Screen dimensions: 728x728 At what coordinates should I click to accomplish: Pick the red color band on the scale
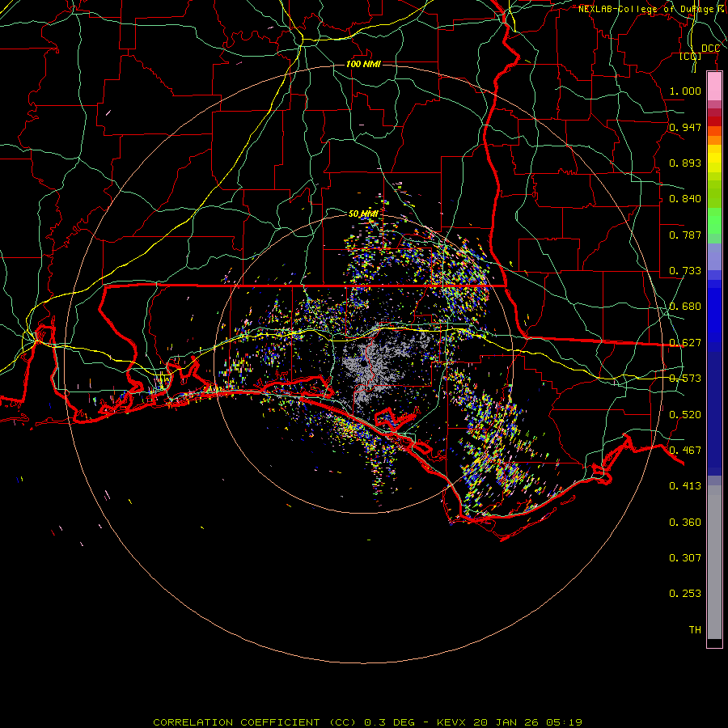click(714, 121)
